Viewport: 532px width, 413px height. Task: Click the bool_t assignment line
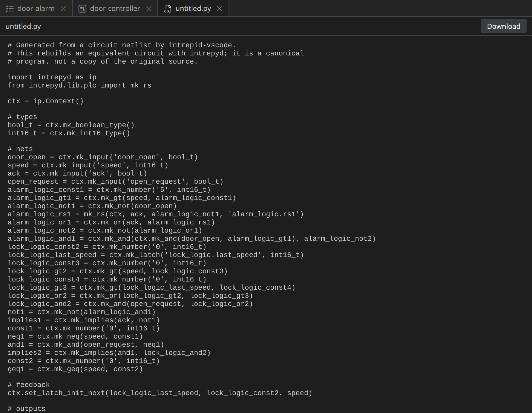point(71,125)
